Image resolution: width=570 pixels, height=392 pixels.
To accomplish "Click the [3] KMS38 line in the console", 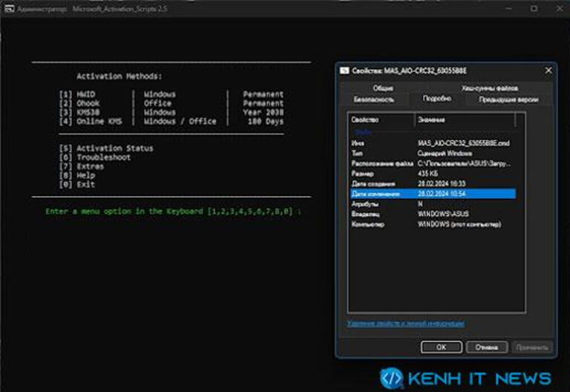I will point(171,112).
